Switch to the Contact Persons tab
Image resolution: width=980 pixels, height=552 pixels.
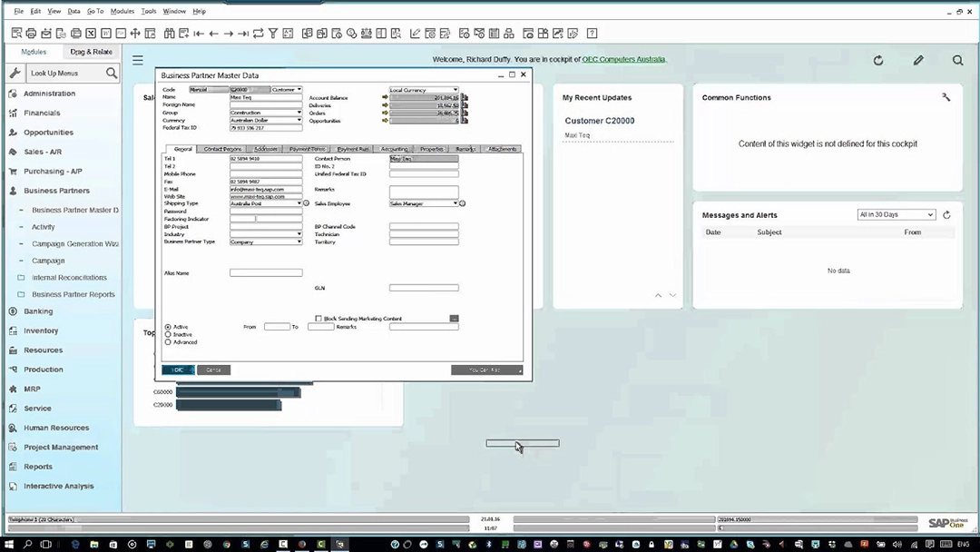click(222, 149)
